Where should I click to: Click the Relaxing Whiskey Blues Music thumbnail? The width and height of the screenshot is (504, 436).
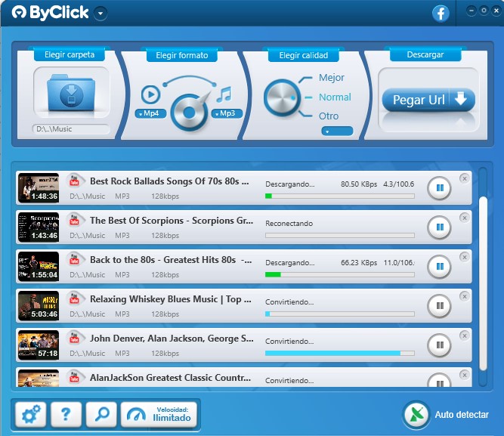click(x=39, y=306)
